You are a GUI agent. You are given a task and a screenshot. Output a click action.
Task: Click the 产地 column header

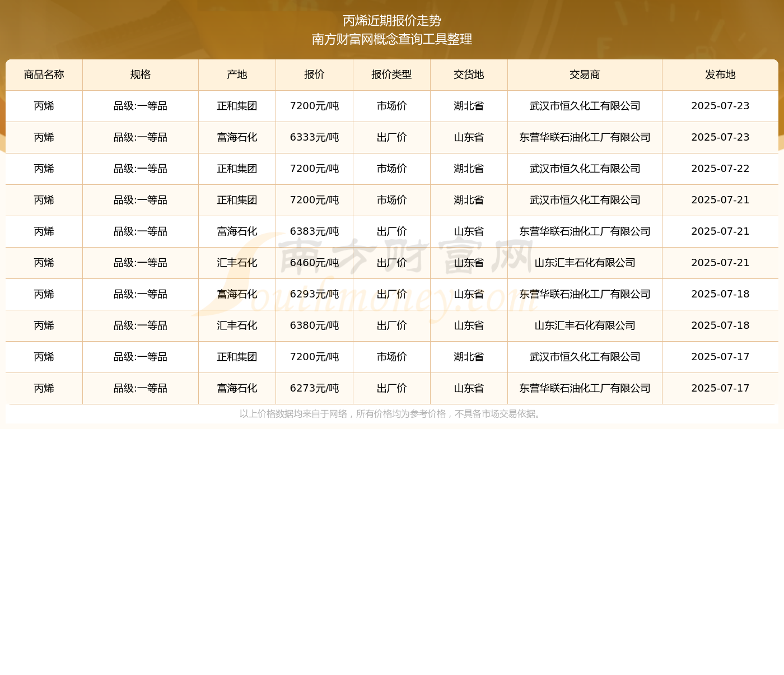tap(237, 75)
